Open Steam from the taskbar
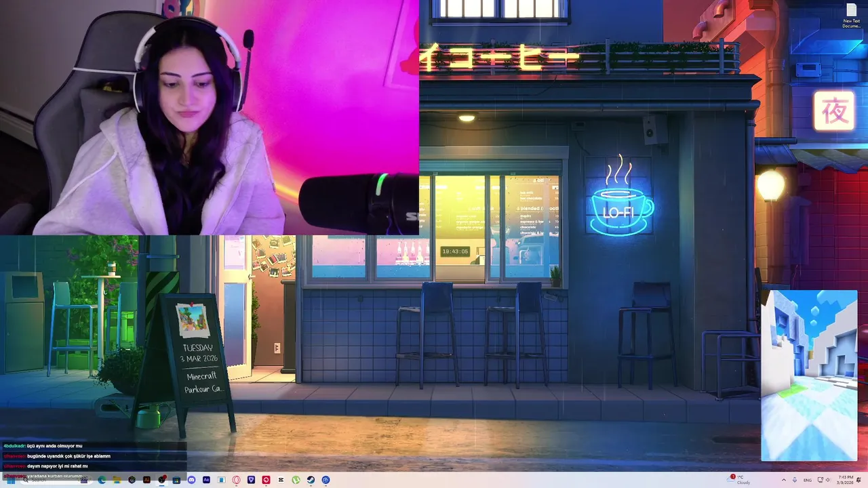Screen dimensions: 868x488 (x=311, y=480)
